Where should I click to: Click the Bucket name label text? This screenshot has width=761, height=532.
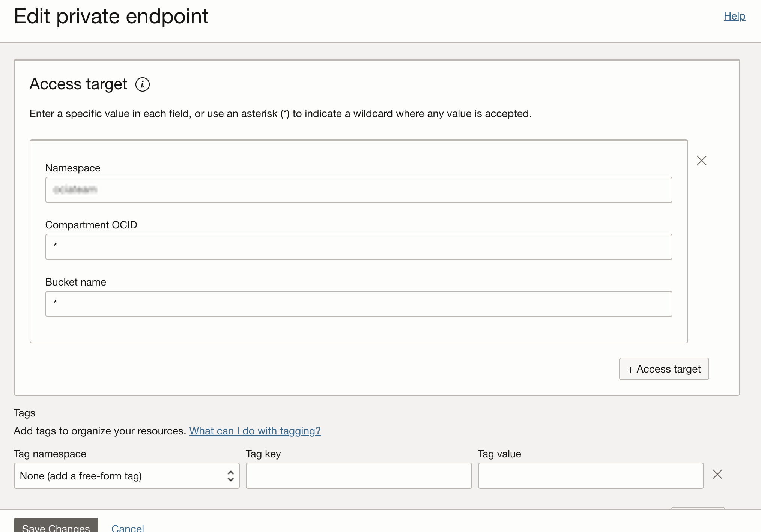[76, 282]
